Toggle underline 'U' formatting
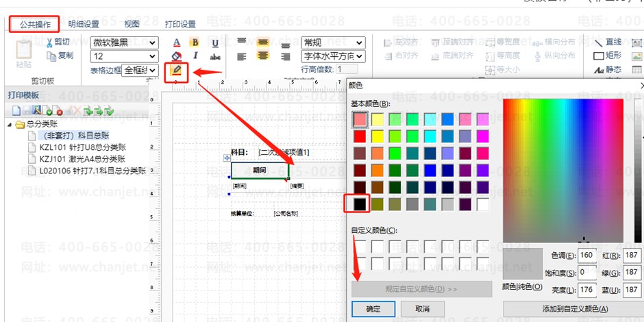The image size is (644, 322). [215, 43]
